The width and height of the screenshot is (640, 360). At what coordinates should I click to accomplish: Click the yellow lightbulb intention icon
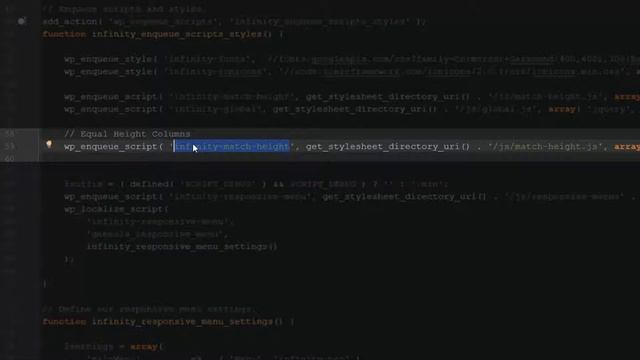pyautogui.click(x=49, y=144)
